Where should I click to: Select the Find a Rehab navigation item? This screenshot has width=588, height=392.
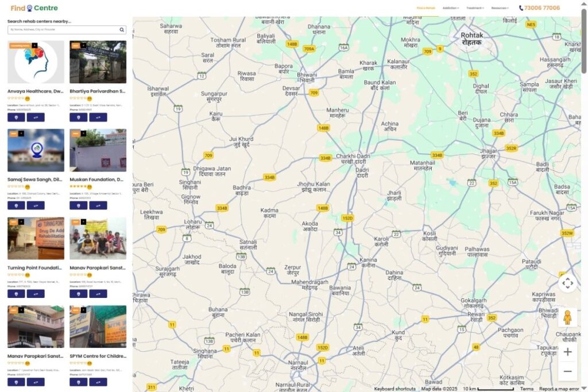tap(425, 7)
